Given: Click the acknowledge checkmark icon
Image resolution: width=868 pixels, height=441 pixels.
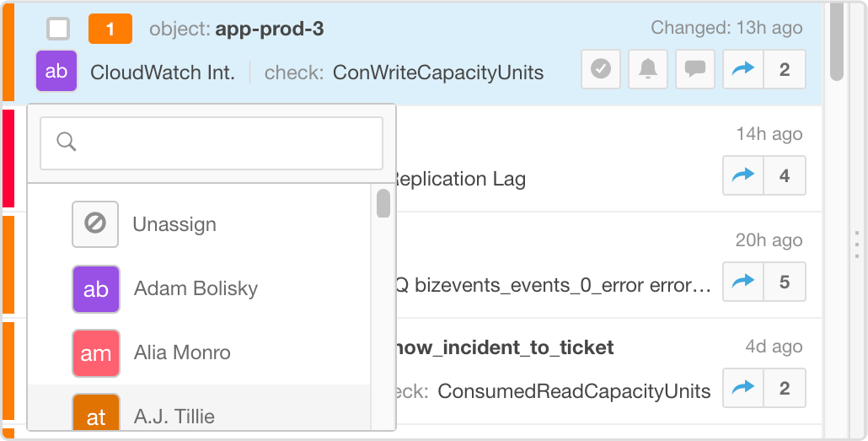Looking at the screenshot, I should tap(601, 70).
